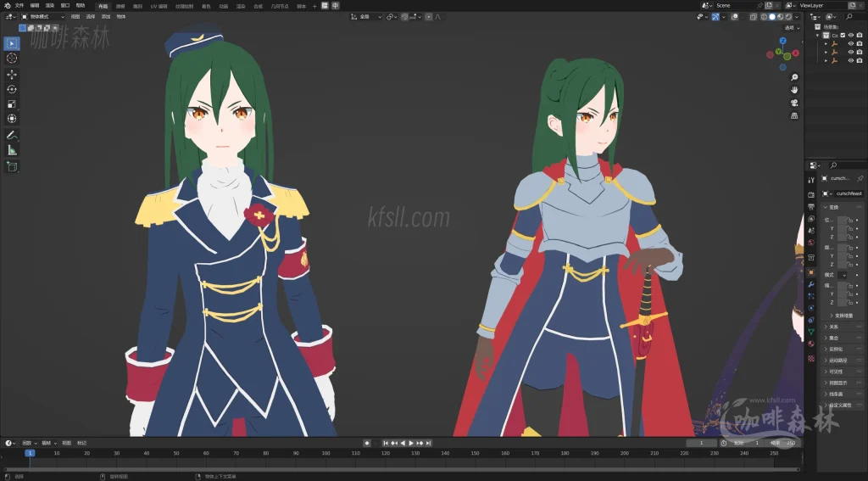
Task: Pin the properties editor context
Action: pos(860,178)
